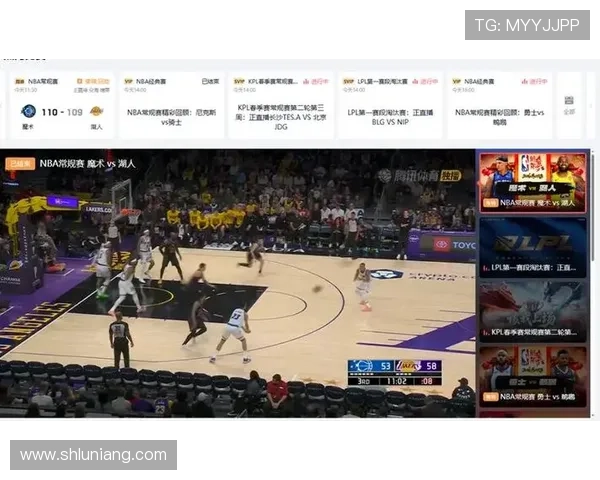
Task: Open the 尼克斯vs骑士 NBA replay card
Action: 171,105
